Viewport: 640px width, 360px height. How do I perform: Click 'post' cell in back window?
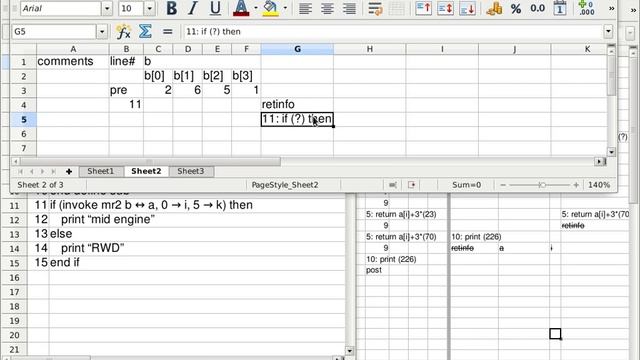tap(374, 270)
